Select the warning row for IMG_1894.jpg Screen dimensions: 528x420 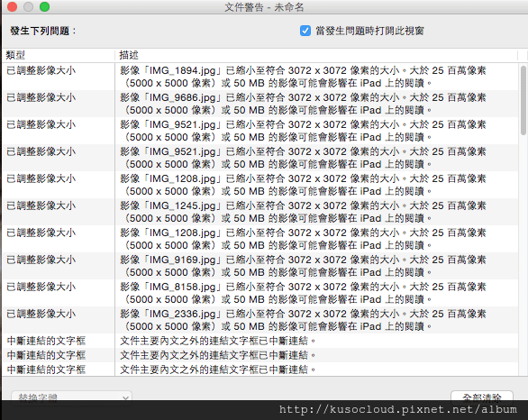point(260,77)
